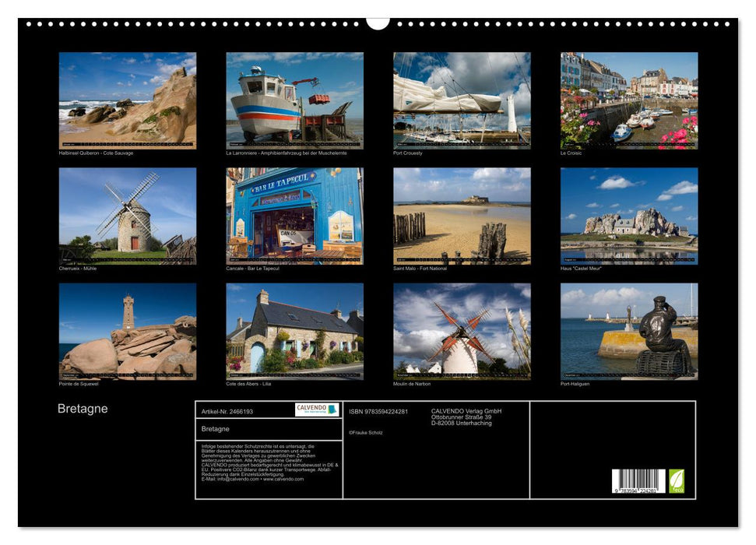Screen dimensions: 756x545
Task: Click the Cote des Abers Lilia cottage photo
Action: point(294,332)
